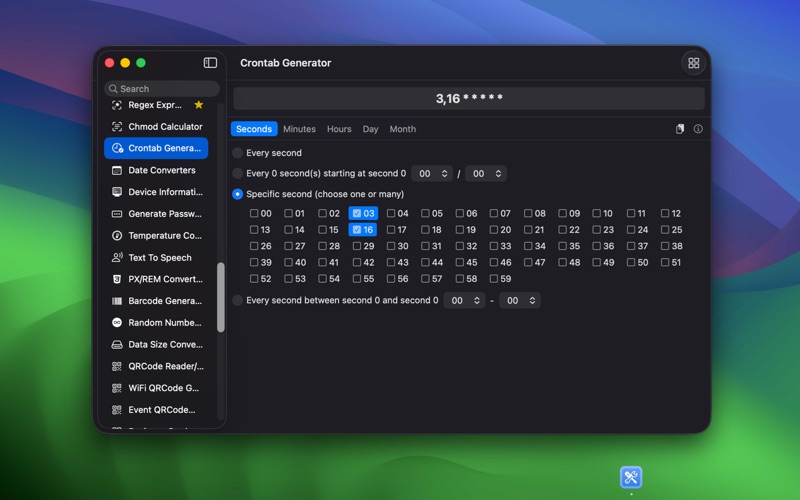Open the grid view button in title bar
This screenshot has height=500, width=800.
click(x=692, y=63)
